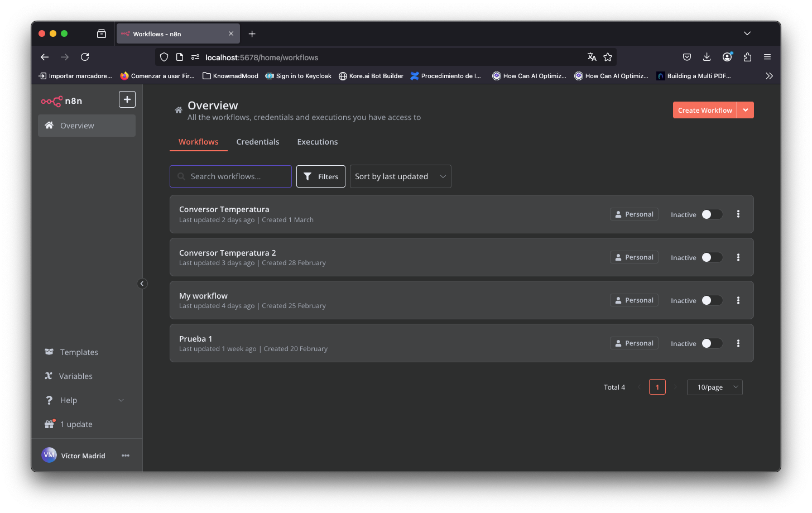Viewport: 812px width, 513px height.
Task: Open user options dots beside Victor Madrid
Action: coord(126,456)
